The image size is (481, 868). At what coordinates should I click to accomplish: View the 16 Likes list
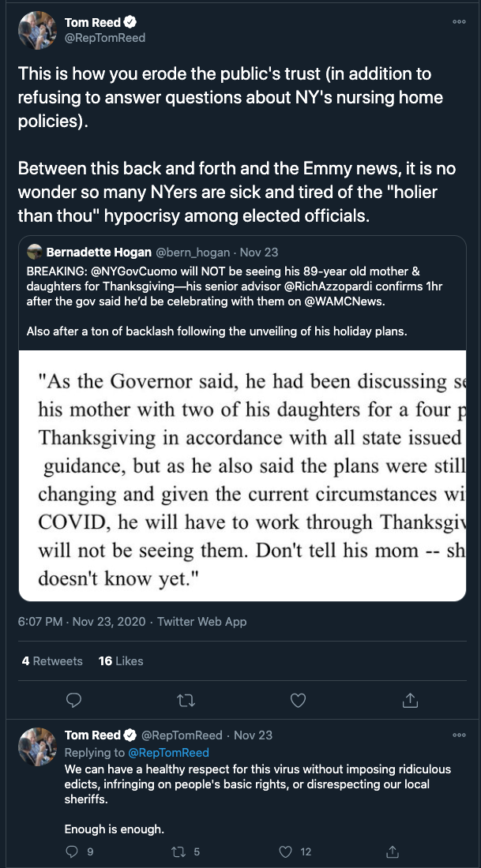(121, 661)
